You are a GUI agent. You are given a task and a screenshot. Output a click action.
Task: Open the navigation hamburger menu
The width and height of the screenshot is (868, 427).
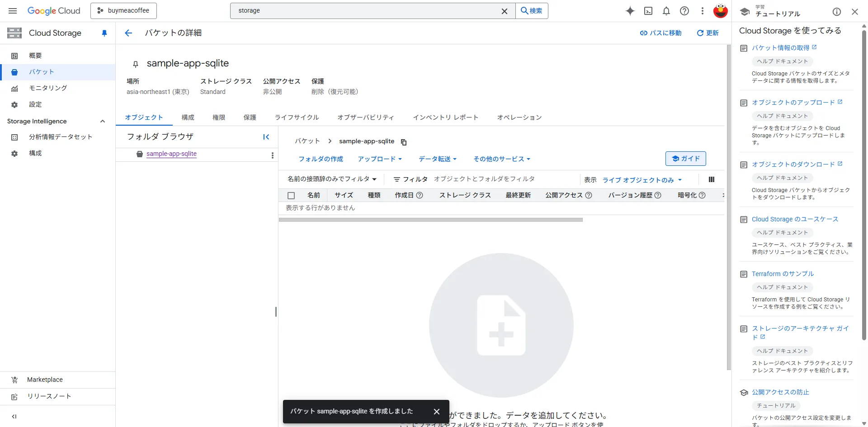(13, 11)
